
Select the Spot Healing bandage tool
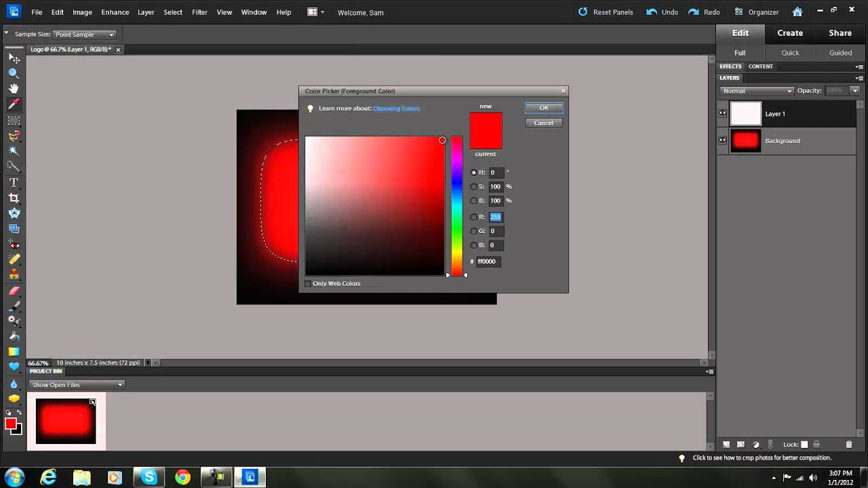(x=14, y=260)
